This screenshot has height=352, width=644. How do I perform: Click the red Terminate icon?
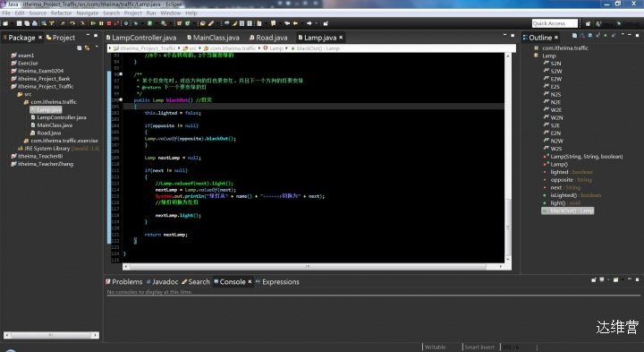(x=109, y=23)
